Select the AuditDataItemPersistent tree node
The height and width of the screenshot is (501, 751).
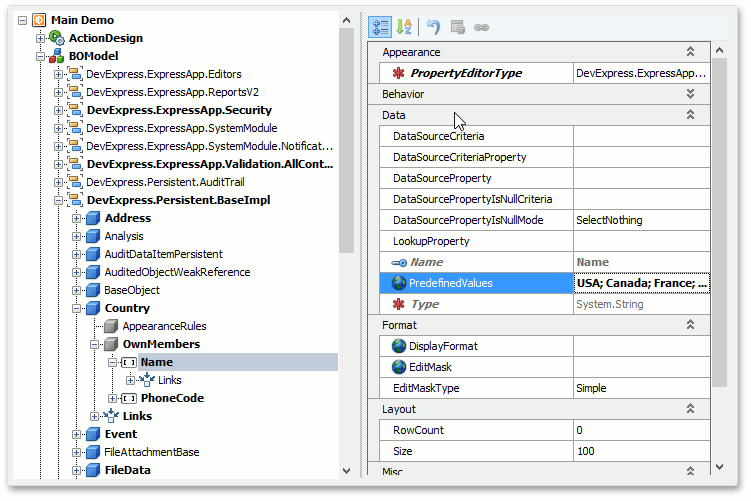coord(163,254)
